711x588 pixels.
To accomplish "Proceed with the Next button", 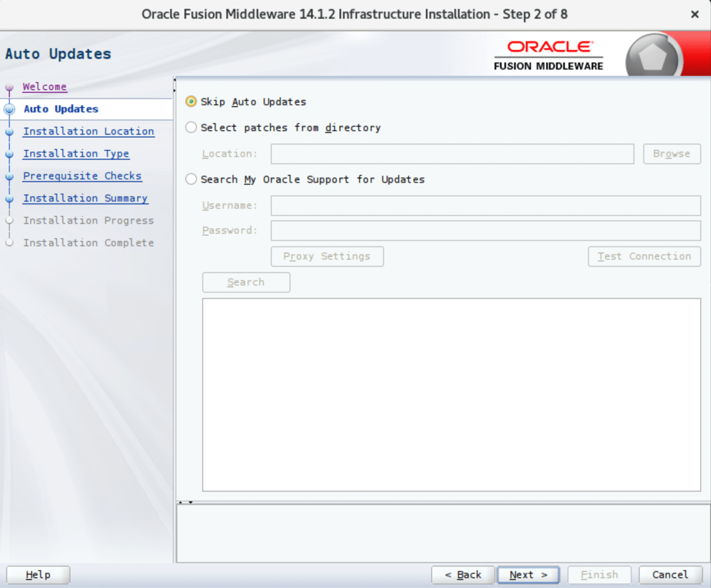I will coord(528,575).
